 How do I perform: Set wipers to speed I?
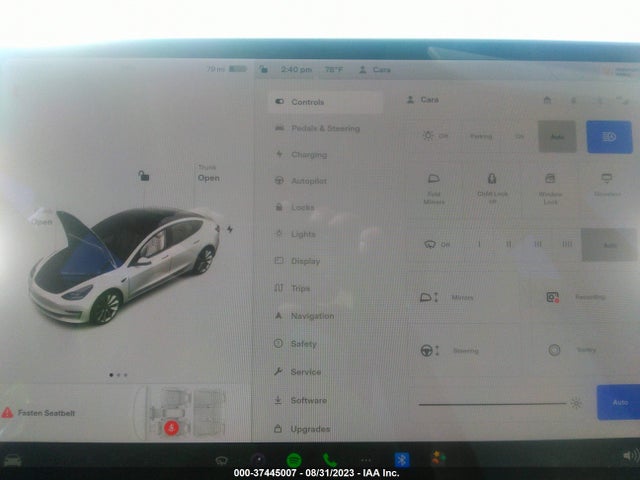[x=479, y=244]
